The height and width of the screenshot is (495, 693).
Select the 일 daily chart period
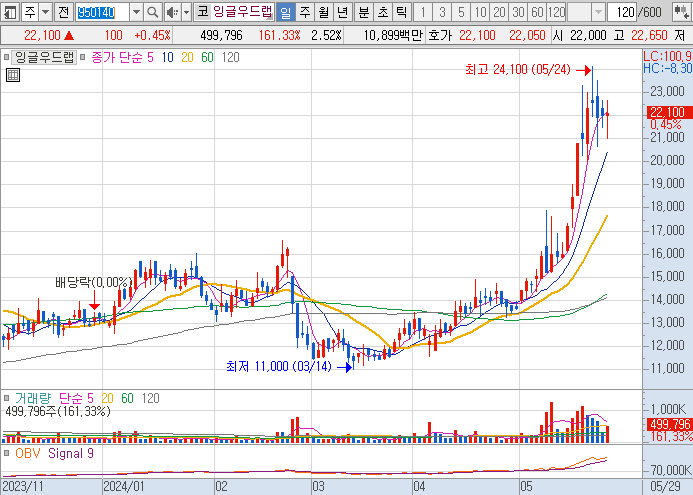[x=286, y=12]
